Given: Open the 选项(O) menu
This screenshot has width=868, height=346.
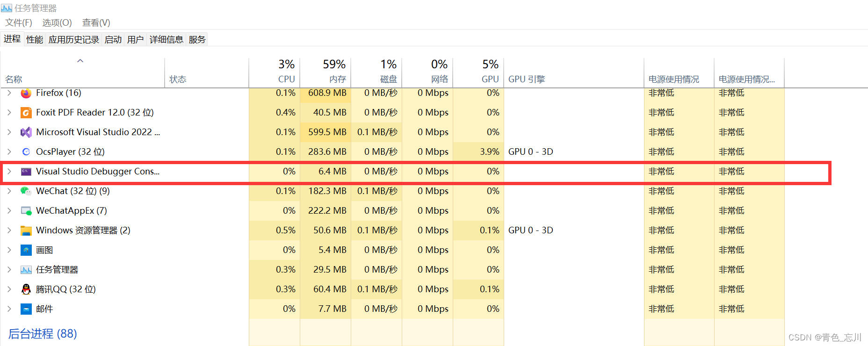Looking at the screenshot, I should (x=57, y=22).
